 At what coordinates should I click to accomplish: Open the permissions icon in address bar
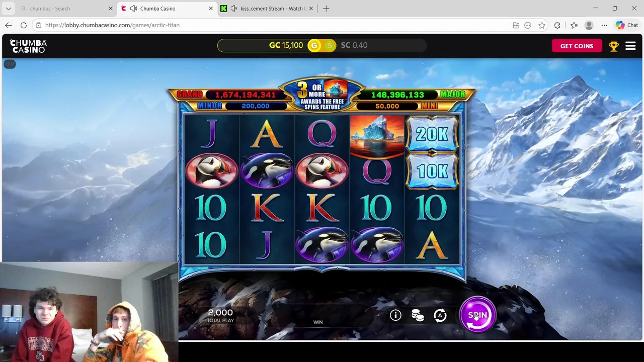point(528,25)
